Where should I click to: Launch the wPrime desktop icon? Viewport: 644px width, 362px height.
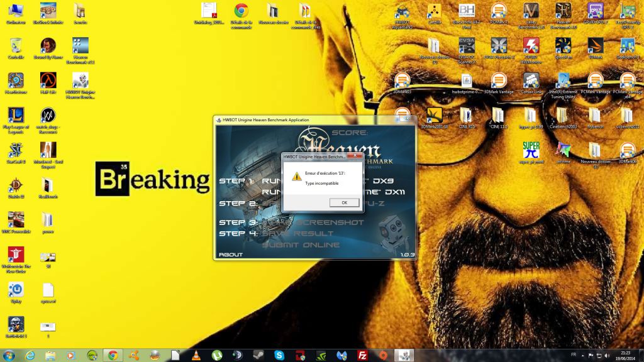click(563, 153)
